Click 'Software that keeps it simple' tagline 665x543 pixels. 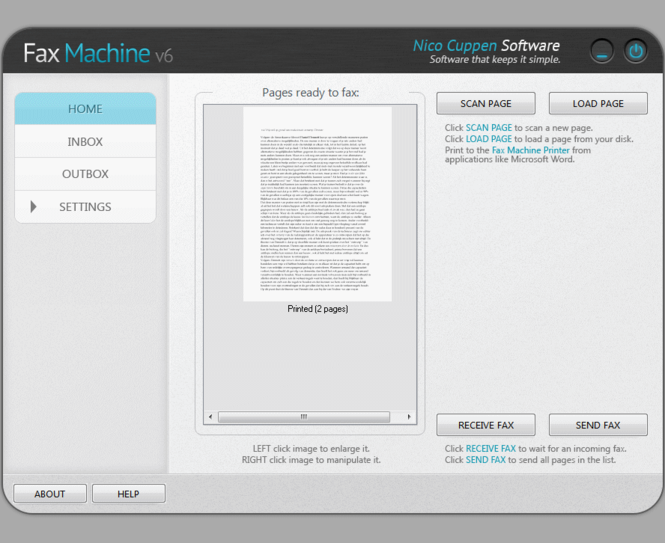point(495,59)
